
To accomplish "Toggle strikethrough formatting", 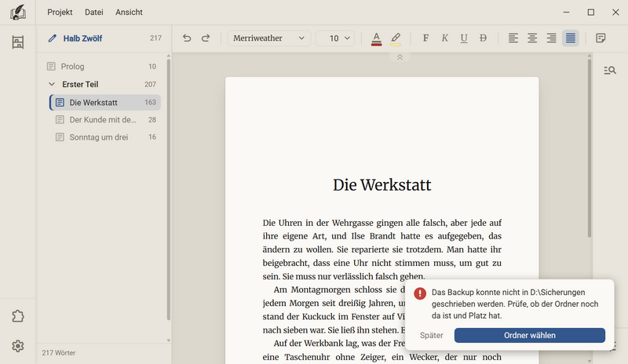I will click(x=483, y=38).
